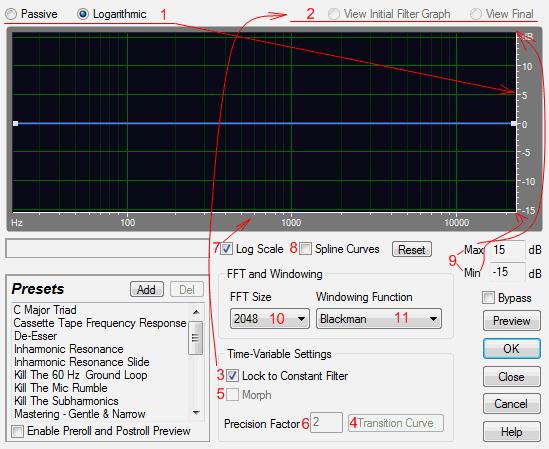The image size is (549, 449).
Task: Select the De-Esser preset
Action: (35, 336)
